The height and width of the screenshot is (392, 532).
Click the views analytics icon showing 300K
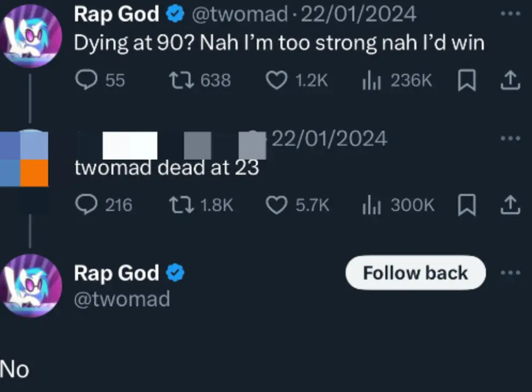[x=371, y=205]
